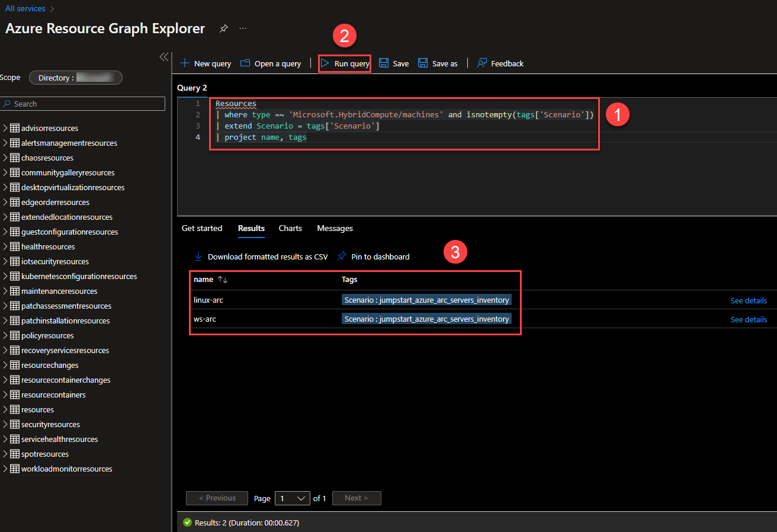
Task: Click the download arrow icon for CSV
Action: pyautogui.click(x=199, y=257)
